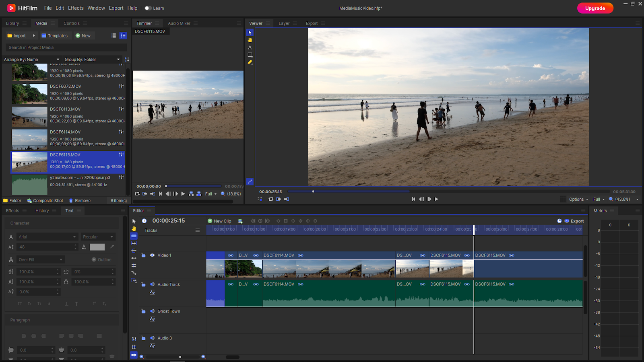
Task: Open Trimmer Full quality dropdown
Action: (211, 194)
